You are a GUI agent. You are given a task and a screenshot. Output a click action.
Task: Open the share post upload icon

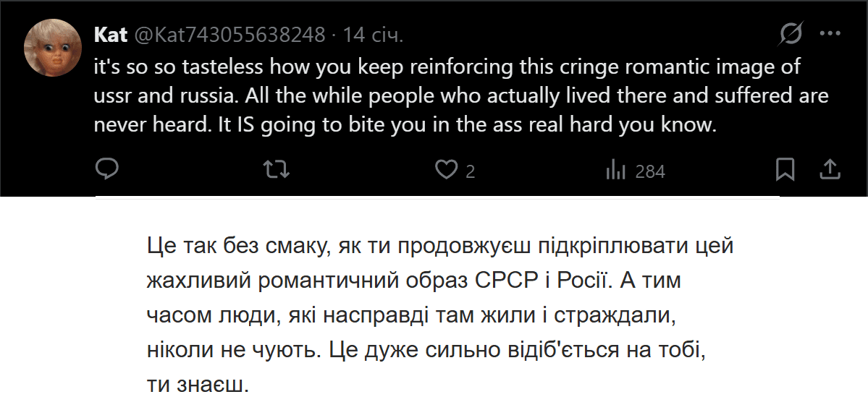tap(829, 170)
